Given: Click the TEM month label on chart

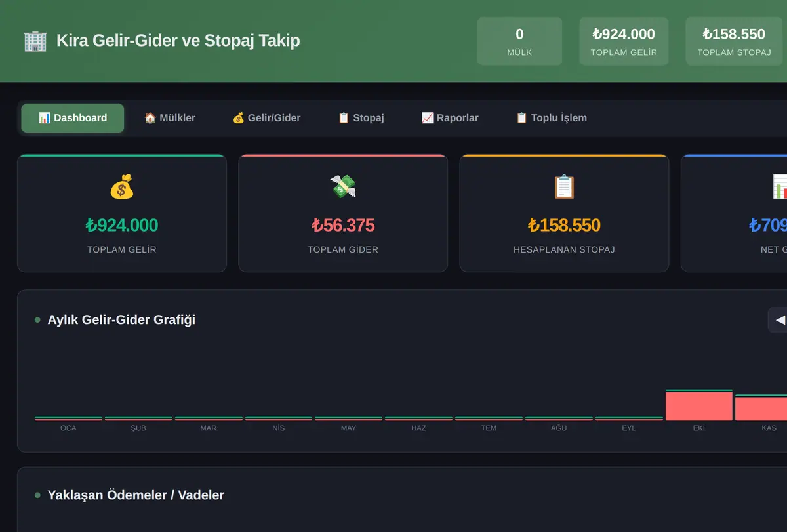Looking at the screenshot, I should [x=489, y=428].
